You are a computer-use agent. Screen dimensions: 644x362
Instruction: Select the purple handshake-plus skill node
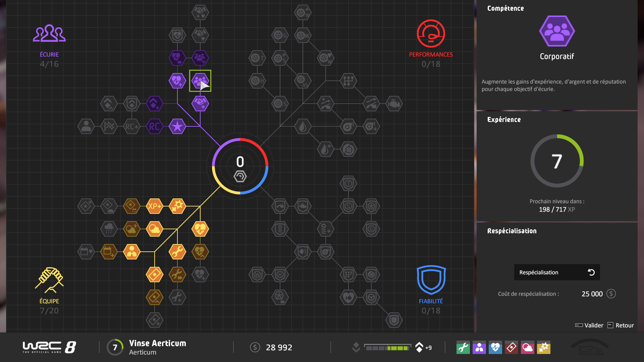coord(200,104)
